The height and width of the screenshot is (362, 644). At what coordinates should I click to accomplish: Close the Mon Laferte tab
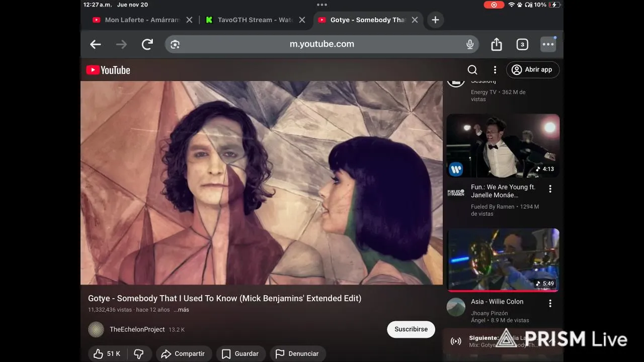click(x=189, y=20)
